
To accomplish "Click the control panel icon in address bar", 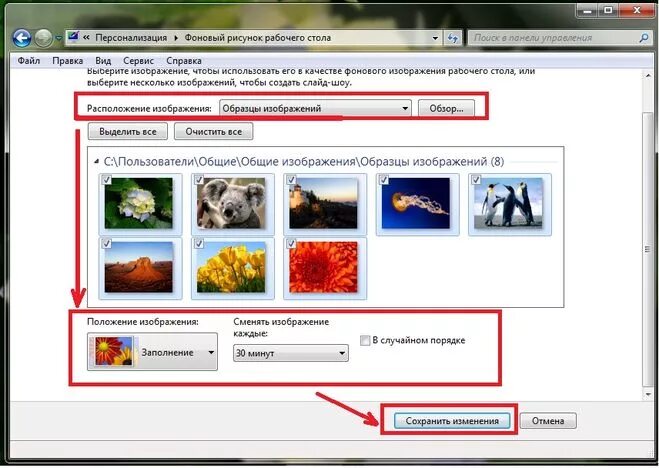I will pyautogui.click(x=73, y=37).
